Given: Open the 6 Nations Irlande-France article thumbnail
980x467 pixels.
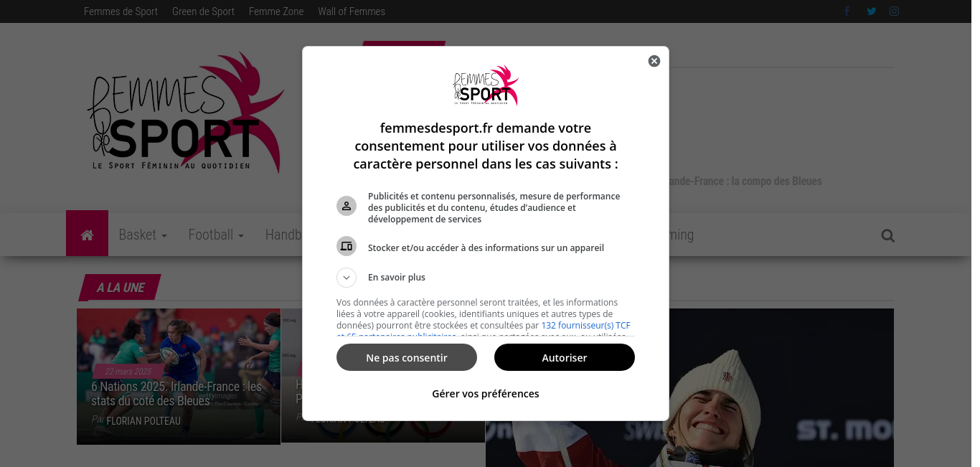Looking at the screenshot, I should click(x=179, y=377).
